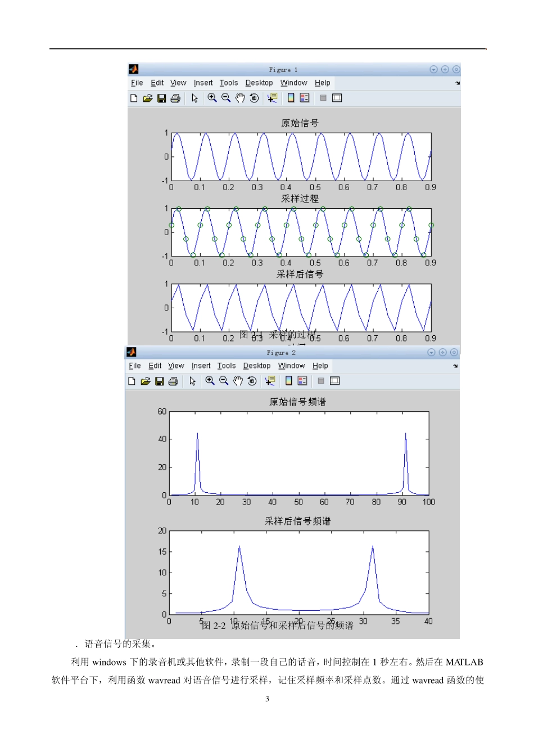Open the File menu in Figure 2
Image resolution: width=534 pixels, height=756 pixels.
[x=135, y=366]
